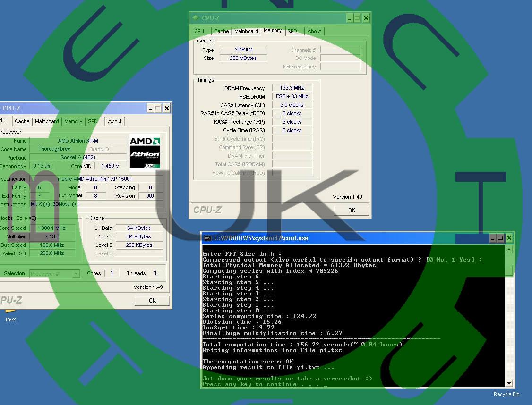Open Mainboard tab in Memory window
This screenshot has height=405, width=532.
coord(246,31)
